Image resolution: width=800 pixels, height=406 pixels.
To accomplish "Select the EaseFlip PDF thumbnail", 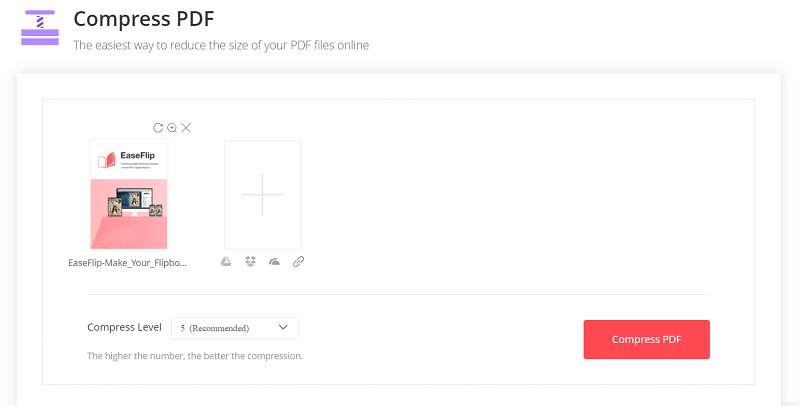I will (128, 194).
